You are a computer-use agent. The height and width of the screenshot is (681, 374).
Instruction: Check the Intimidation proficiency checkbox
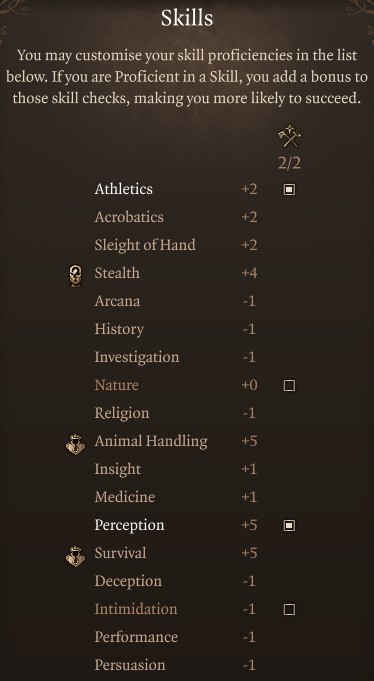(289, 609)
